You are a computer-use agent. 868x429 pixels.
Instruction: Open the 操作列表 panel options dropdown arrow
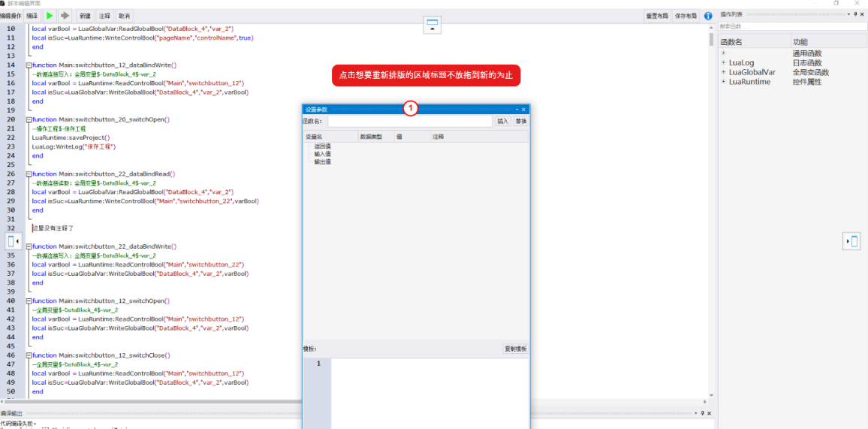848,14
